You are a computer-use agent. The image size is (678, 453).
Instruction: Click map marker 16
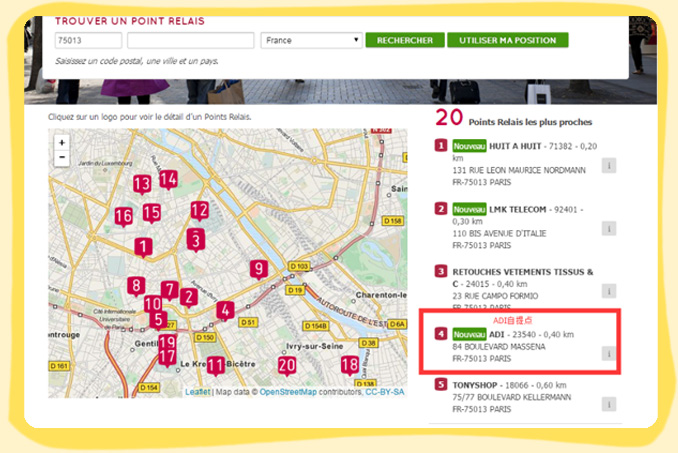click(x=123, y=217)
